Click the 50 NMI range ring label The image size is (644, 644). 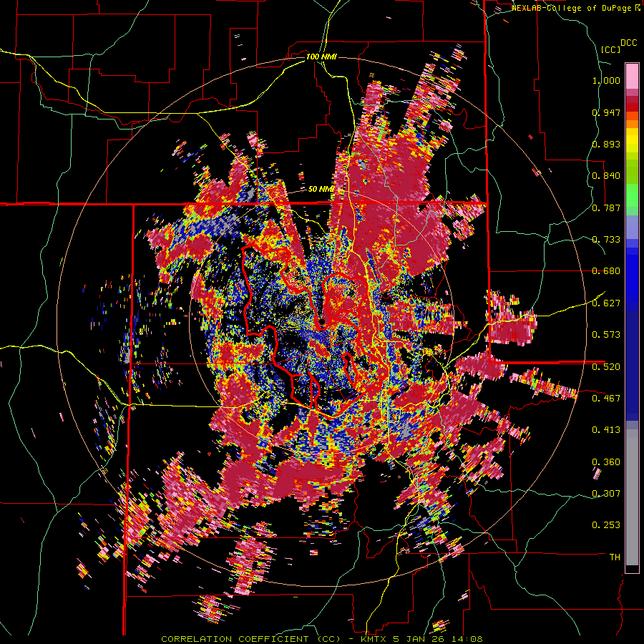pos(321,189)
